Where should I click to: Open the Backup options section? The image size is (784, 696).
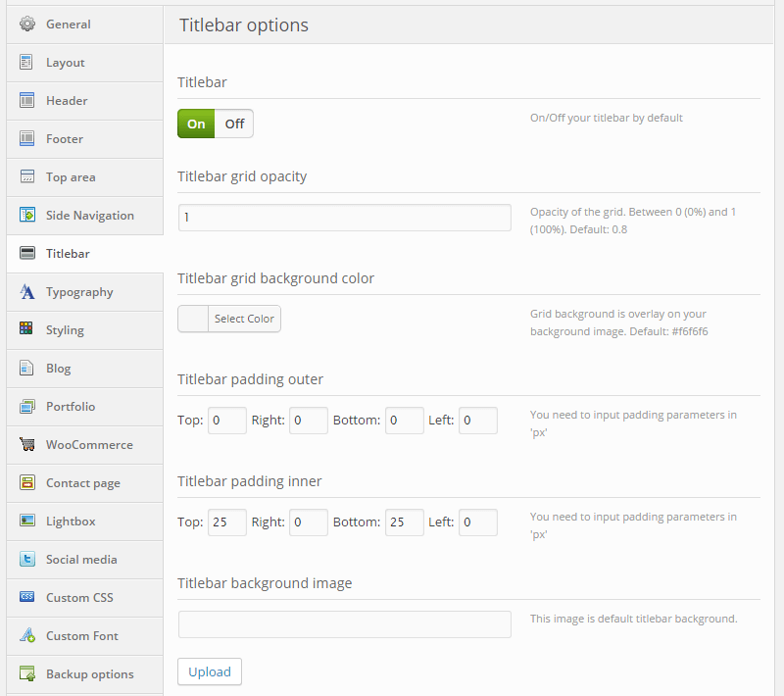[x=89, y=674]
